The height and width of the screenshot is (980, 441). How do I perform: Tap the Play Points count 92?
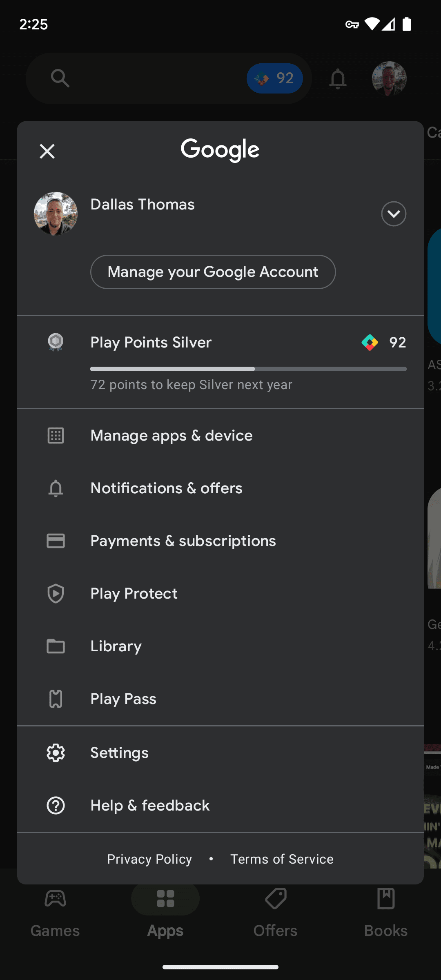point(398,343)
